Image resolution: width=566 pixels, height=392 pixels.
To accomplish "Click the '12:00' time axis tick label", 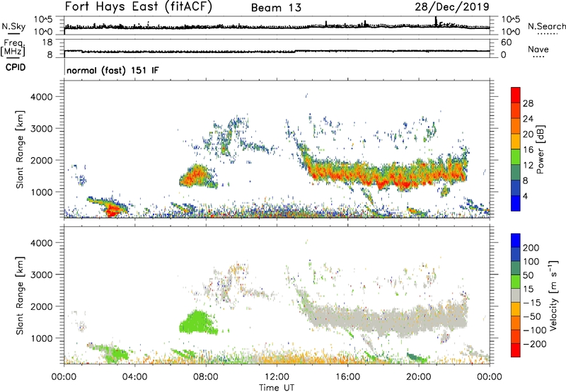I will point(277,377).
